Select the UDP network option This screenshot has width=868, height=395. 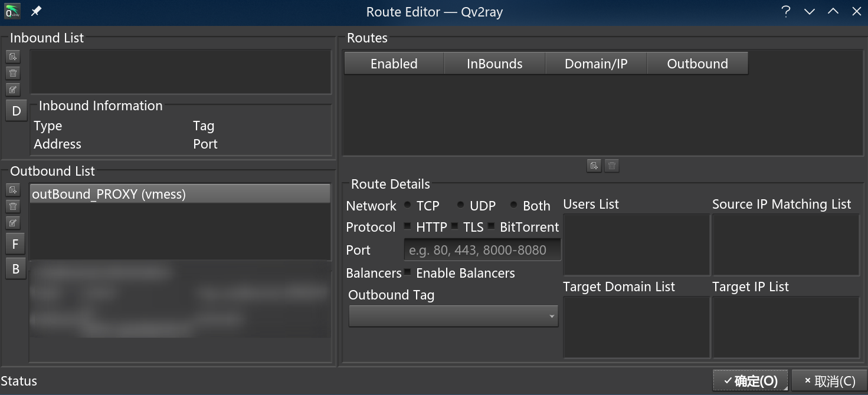pos(460,205)
